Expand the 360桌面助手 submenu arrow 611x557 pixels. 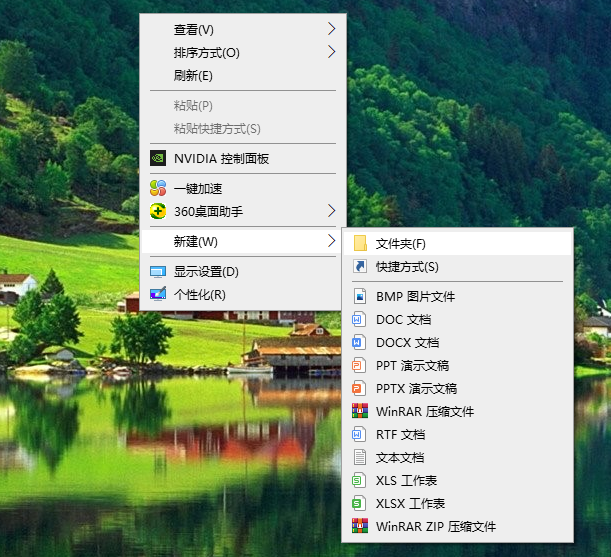331,210
